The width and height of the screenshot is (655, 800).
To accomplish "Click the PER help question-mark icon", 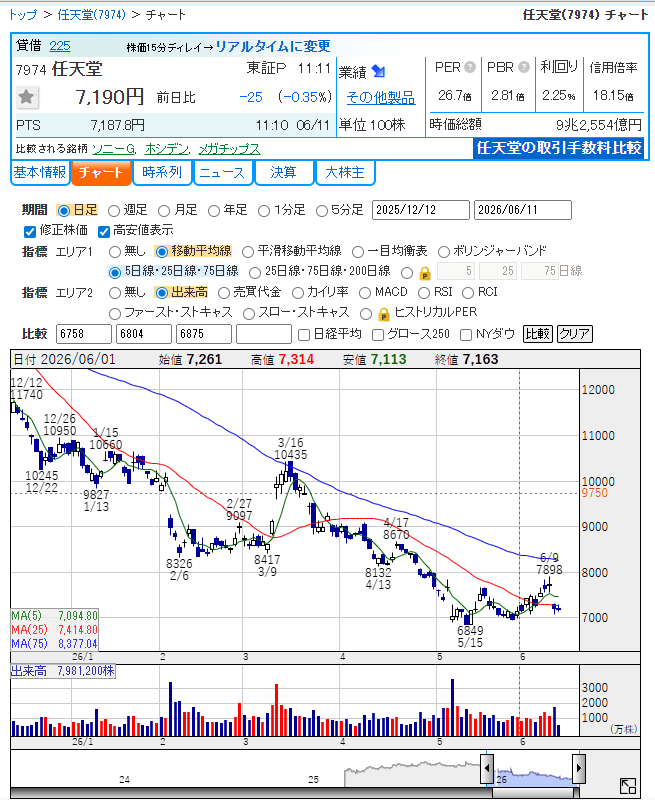I will coord(470,67).
